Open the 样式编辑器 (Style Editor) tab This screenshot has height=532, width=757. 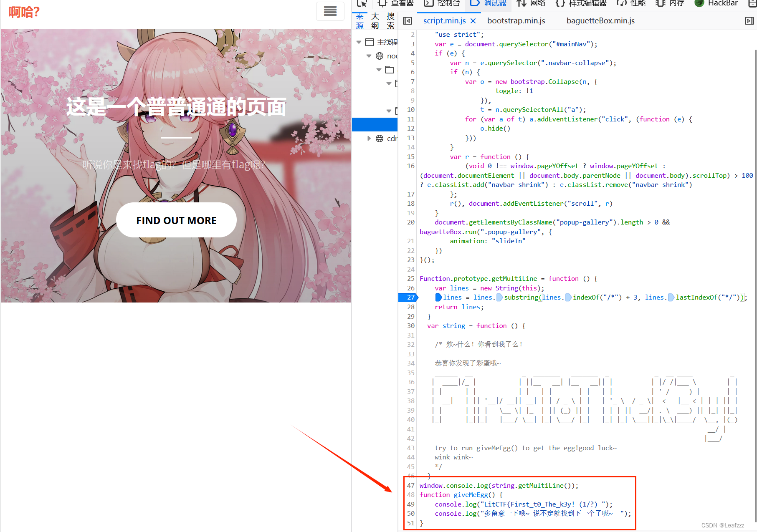coord(581,3)
